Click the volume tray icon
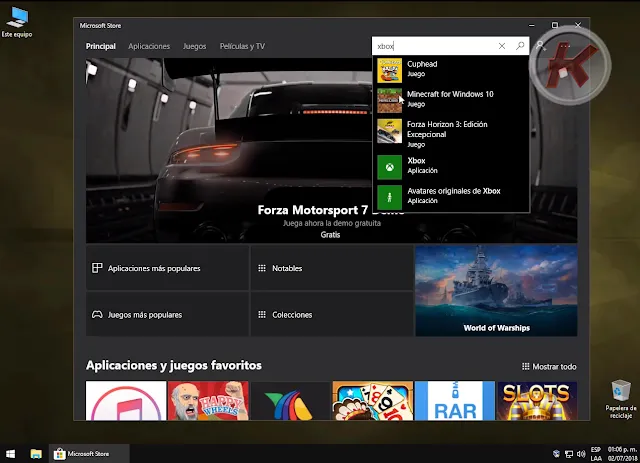Viewport: 640px width, 463px height. coord(581,454)
